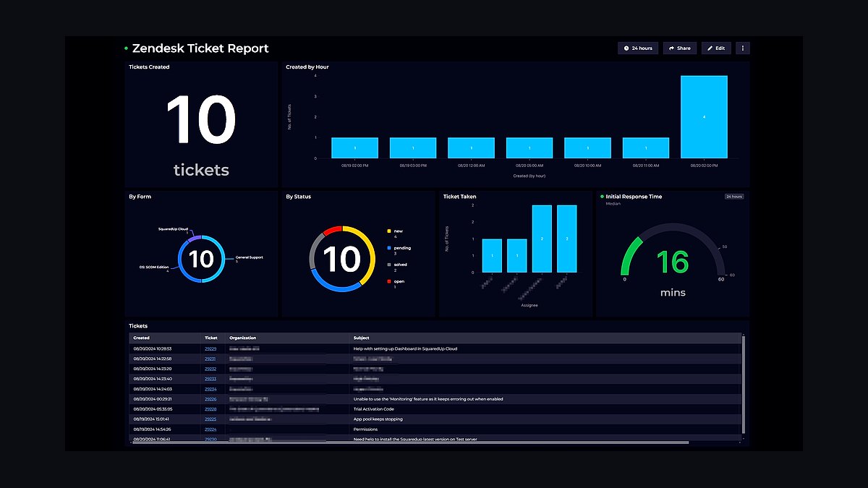This screenshot has width=868, height=488.
Task: Click the blue 'pending' legend swatch
Action: [x=389, y=248]
